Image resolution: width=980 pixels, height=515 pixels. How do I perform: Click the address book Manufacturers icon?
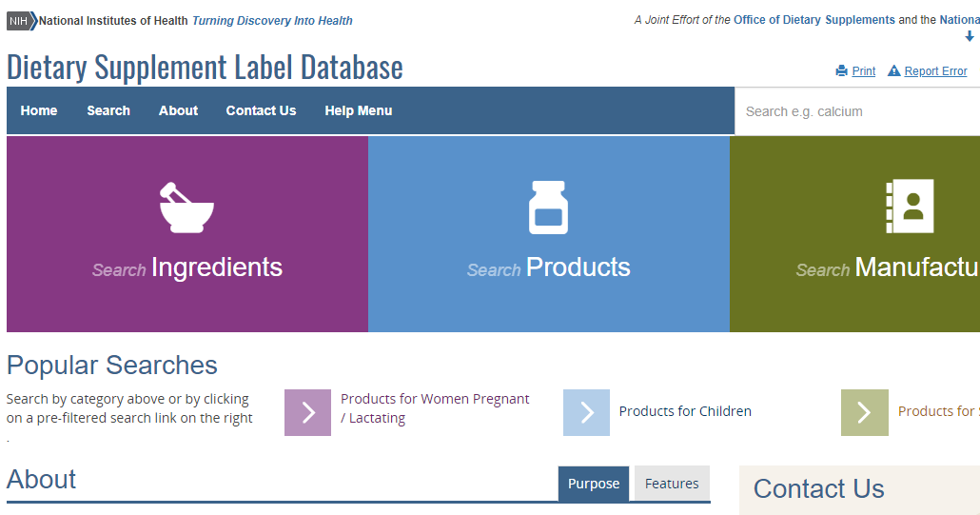pos(910,207)
